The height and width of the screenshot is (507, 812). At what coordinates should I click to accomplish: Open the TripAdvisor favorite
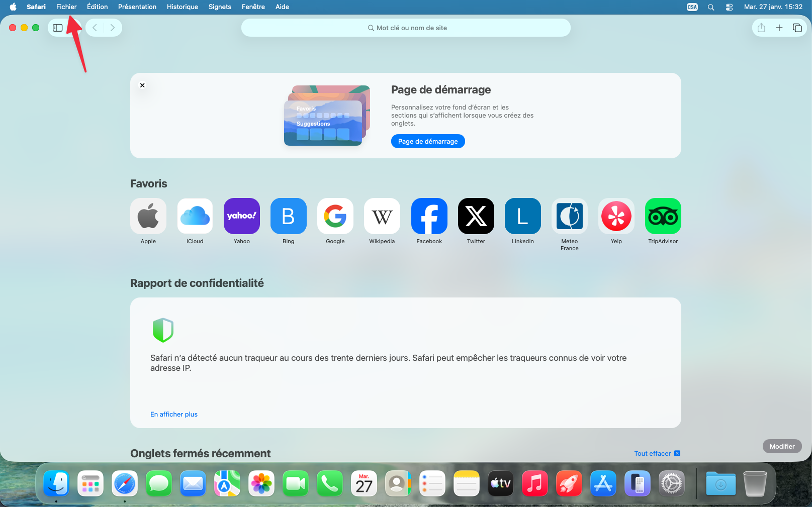pos(663,216)
